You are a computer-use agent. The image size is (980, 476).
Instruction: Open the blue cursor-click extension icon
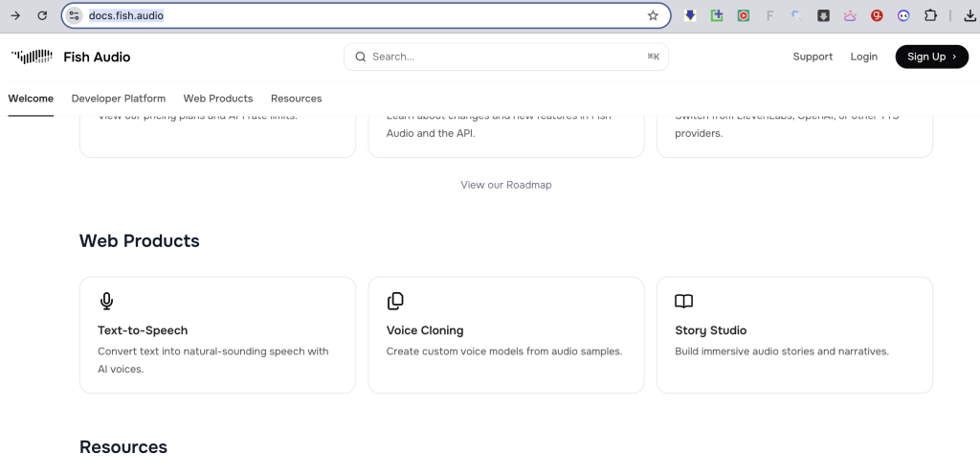tap(796, 15)
